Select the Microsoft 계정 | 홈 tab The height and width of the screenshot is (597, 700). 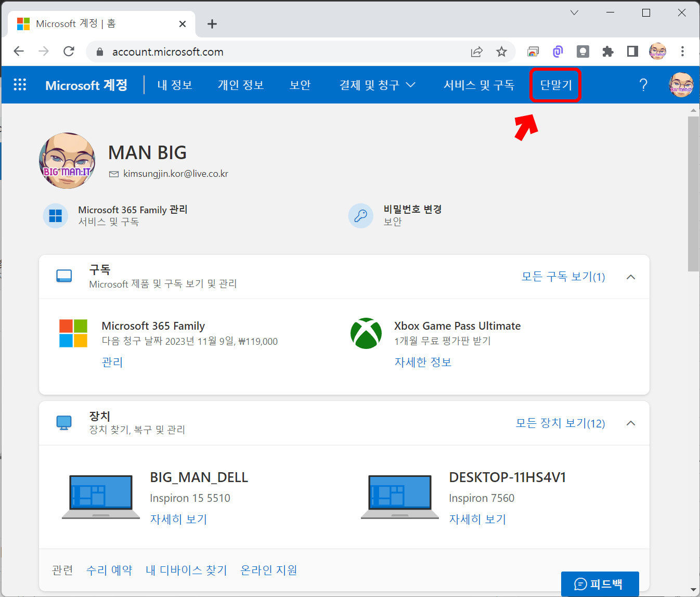[x=101, y=24]
